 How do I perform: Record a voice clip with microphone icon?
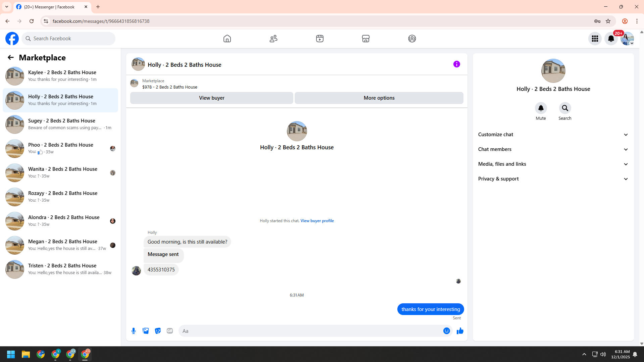[x=134, y=331]
